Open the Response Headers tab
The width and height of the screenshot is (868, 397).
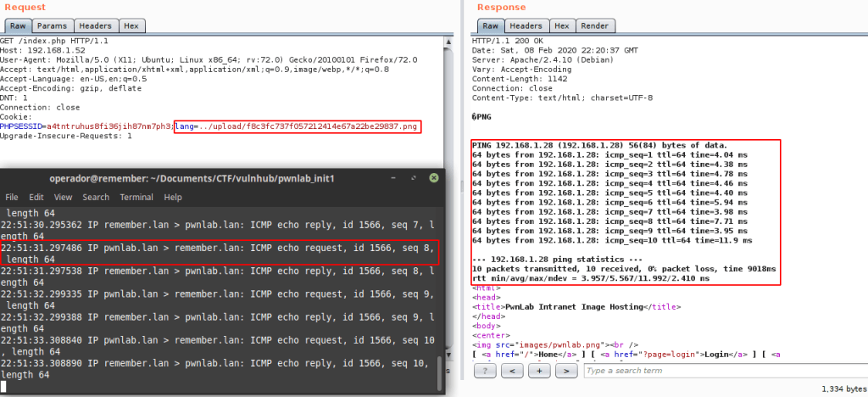(x=526, y=26)
